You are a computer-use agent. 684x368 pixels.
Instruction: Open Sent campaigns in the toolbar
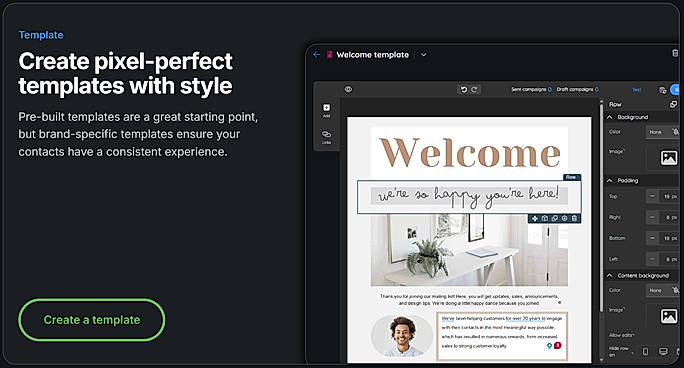[x=531, y=89]
